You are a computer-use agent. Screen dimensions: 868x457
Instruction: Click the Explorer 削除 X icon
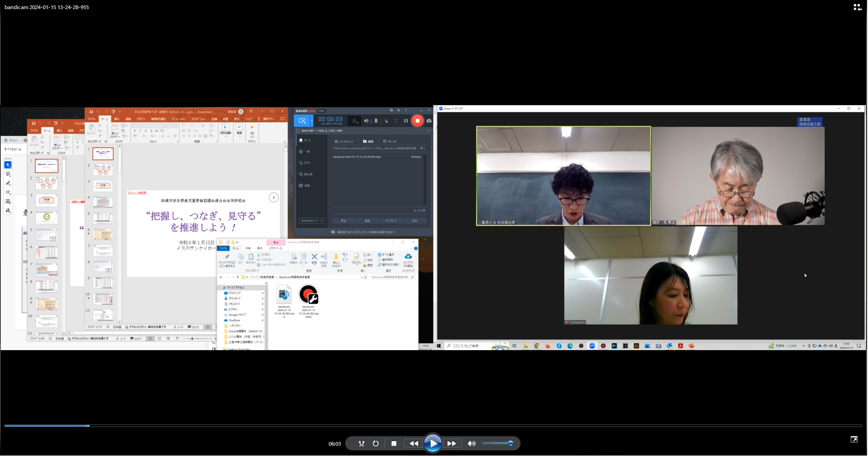pyautogui.click(x=314, y=259)
